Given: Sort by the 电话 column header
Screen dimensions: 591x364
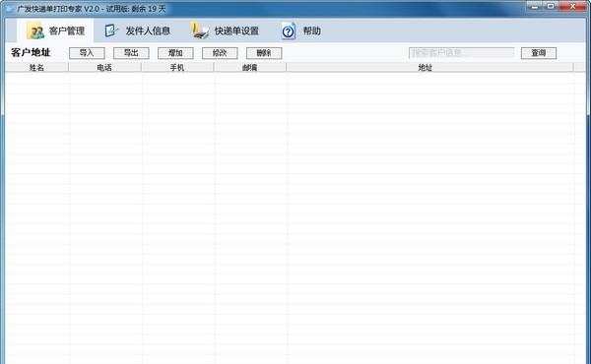Looking at the screenshot, I should [104, 67].
